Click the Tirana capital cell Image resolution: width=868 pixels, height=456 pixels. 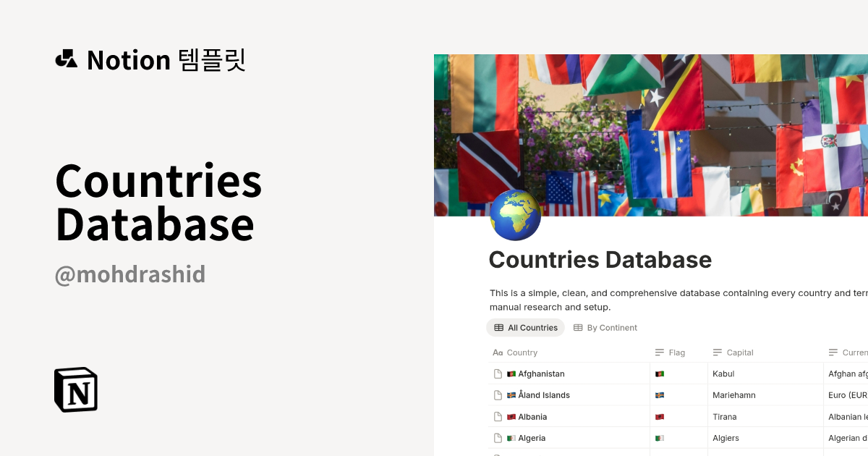point(765,417)
